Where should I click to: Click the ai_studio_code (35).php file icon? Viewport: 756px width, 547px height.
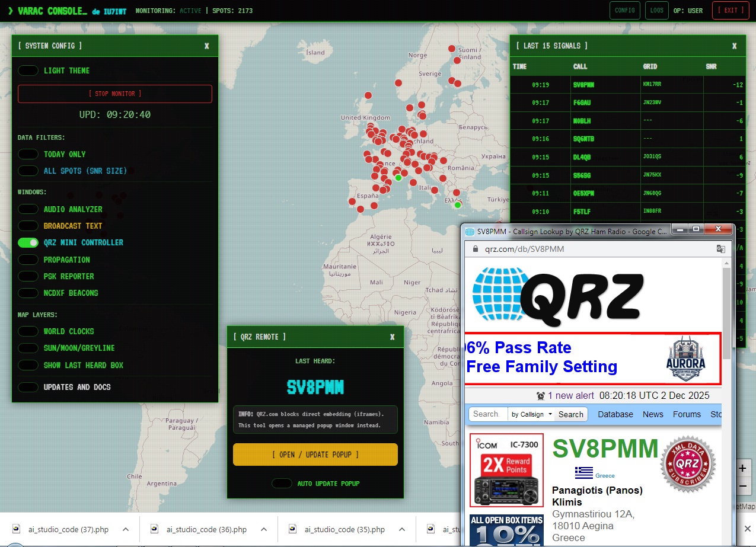pos(293,529)
